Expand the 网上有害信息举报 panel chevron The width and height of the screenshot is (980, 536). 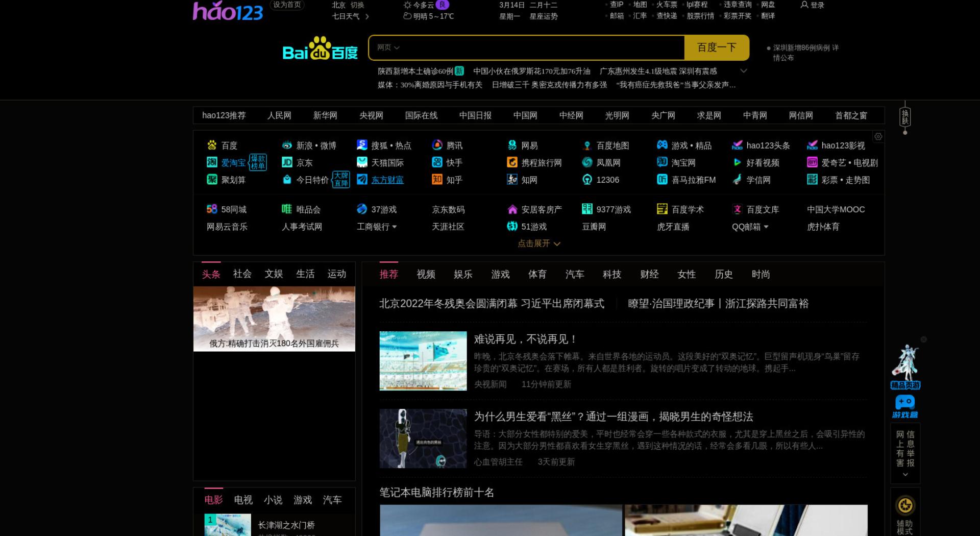pyautogui.click(x=905, y=475)
